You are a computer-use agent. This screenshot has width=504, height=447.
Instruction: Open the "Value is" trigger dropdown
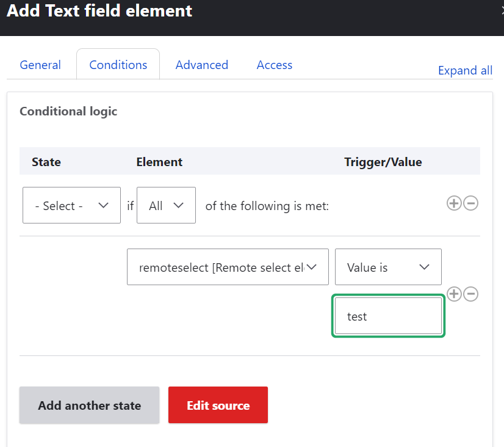[x=388, y=267]
